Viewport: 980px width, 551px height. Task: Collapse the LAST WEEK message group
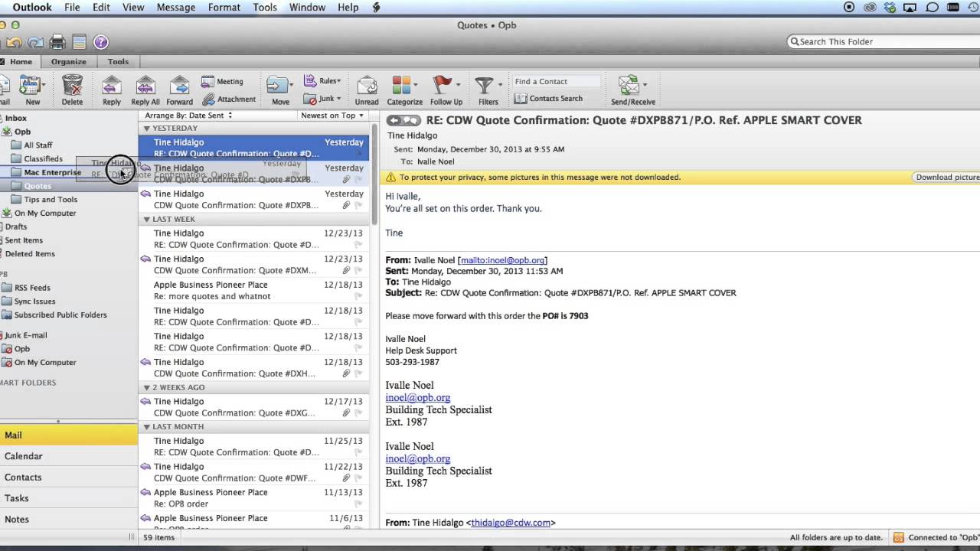point(146,220)
